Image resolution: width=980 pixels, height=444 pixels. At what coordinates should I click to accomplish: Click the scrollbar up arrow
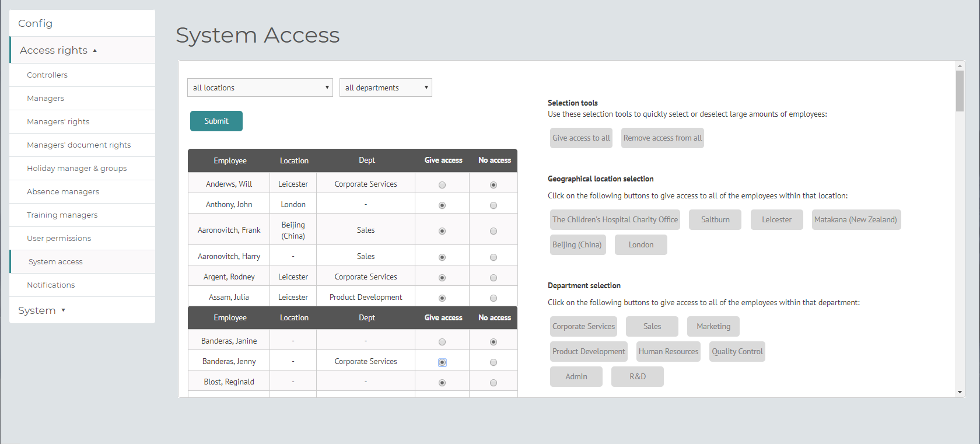[x=960, y=65]
